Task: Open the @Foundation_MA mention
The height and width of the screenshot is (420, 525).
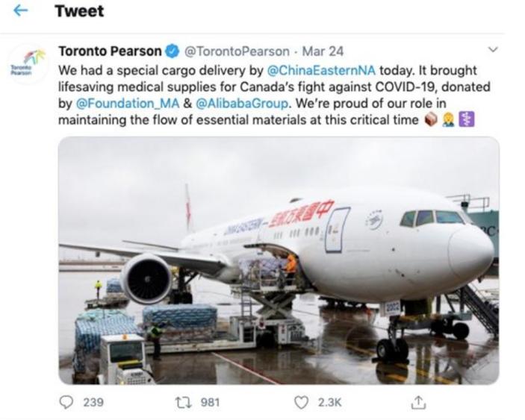Action: point(118,103)
